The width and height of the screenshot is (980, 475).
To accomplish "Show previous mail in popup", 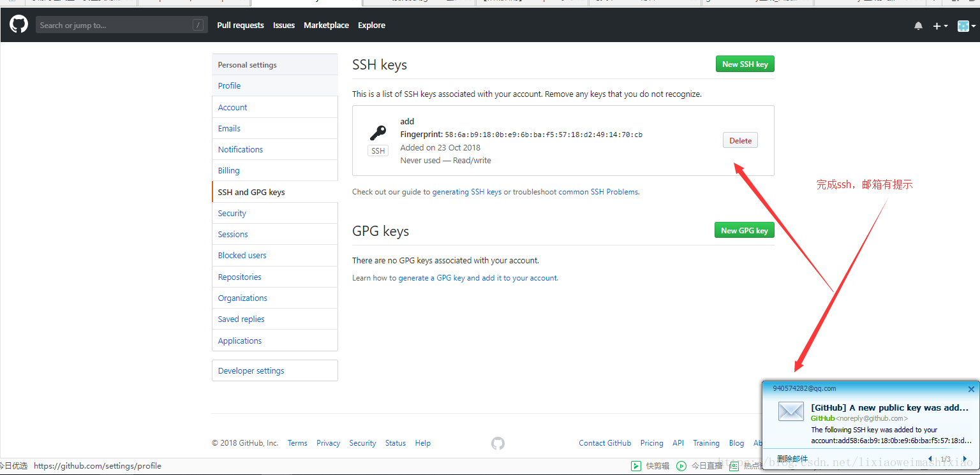I will coord(930,459).
